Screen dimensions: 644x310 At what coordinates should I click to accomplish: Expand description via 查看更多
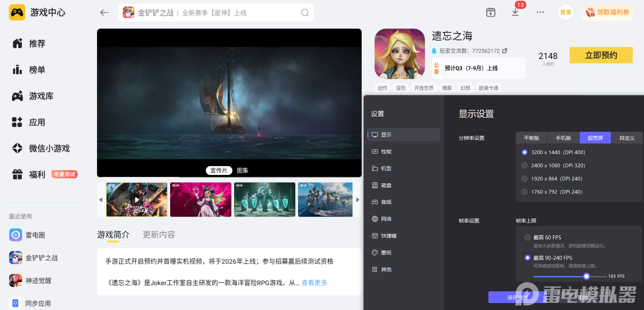click(x=314, y=283)
